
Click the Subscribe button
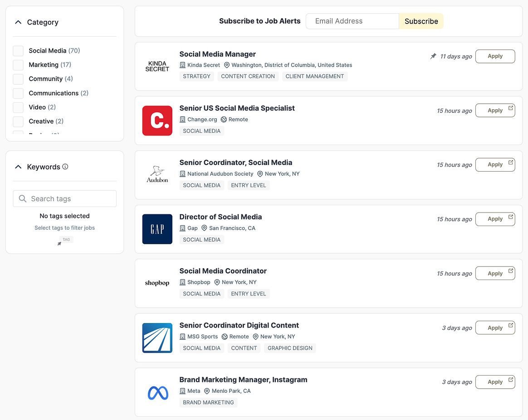421,21
